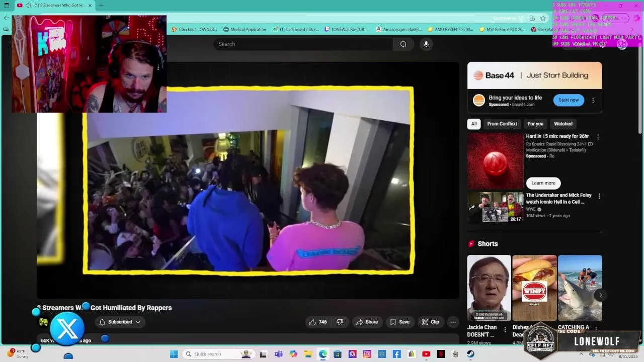
Task: Open Jackie Chan short thumbnail
Action: [489, 288]
